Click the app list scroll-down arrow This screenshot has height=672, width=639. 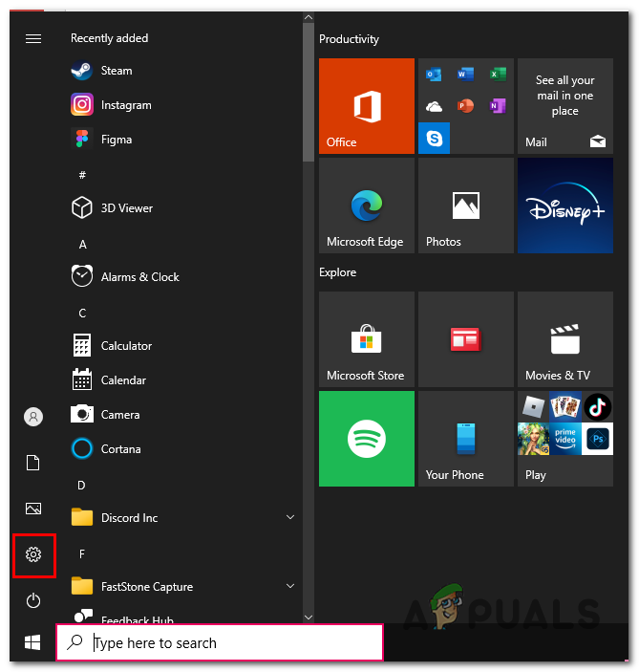pyautogui.click(x=309, y=618)
